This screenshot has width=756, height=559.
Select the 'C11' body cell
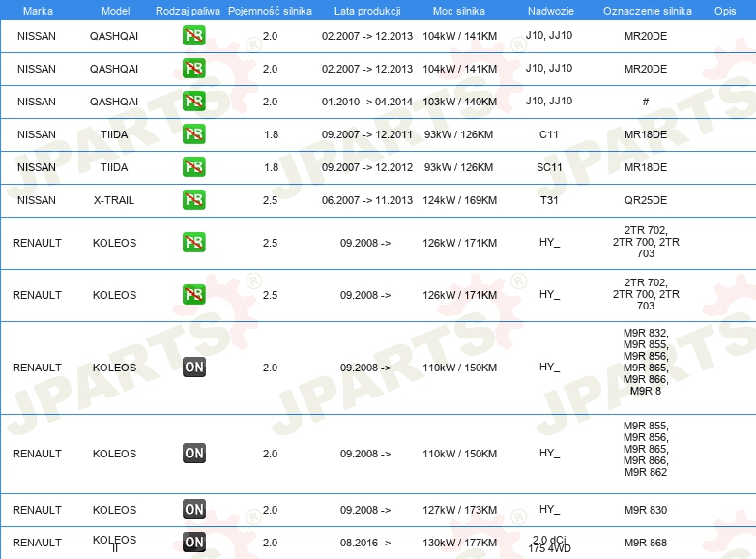549,134
